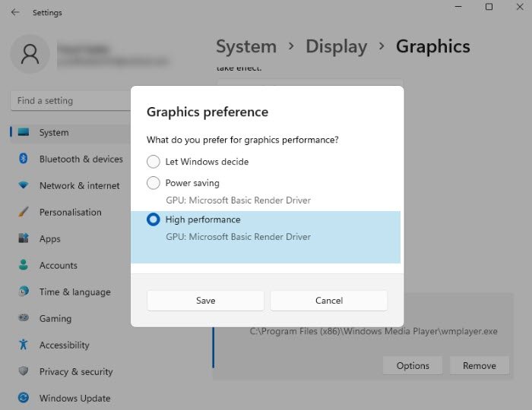The height and width of the screenshot is (410, 532).
Task: Open Bluetooth & devices via its icon
Action: coord(24,159)
